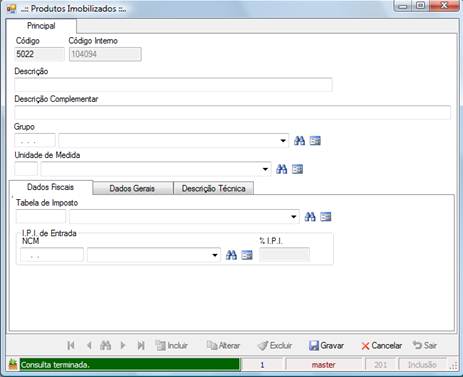
Task: Open the Dados Gerais tab
Action: click(132, 188)
